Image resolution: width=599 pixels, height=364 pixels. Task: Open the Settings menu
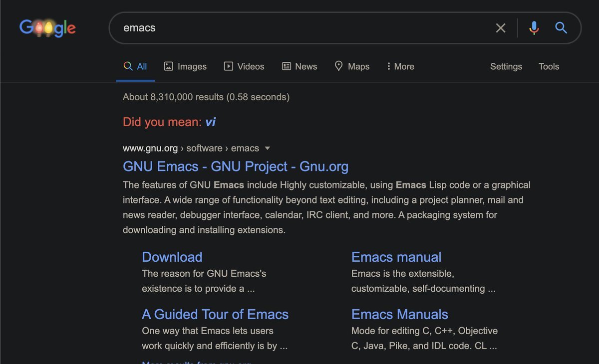[506, 66]
